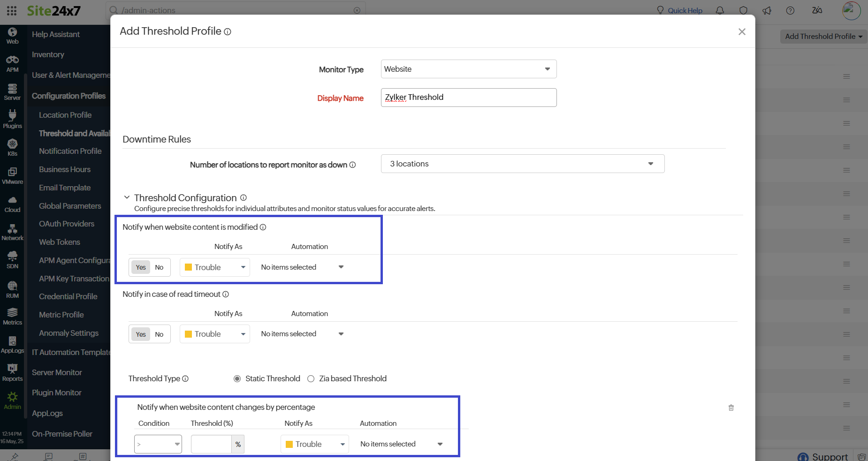Close the Add Threshold Profile dialog

point(742,32)
